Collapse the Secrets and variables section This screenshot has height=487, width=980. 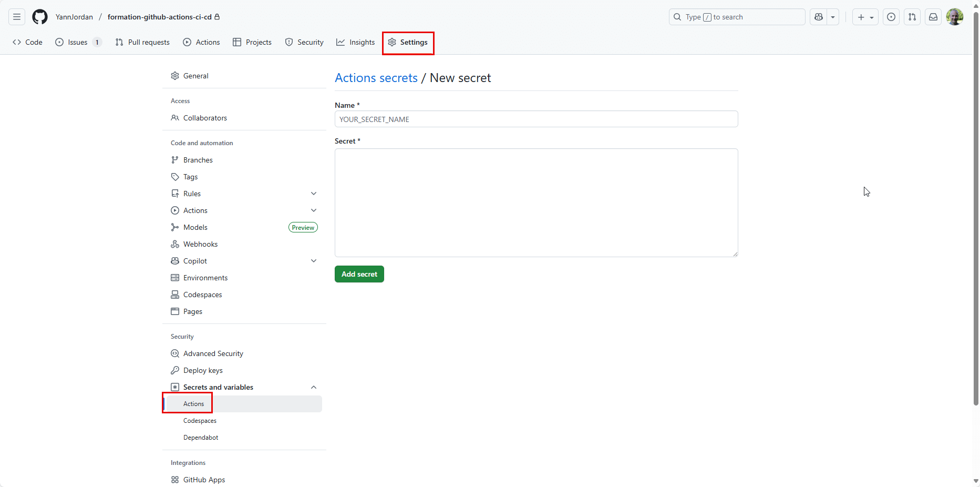coord(314,387)
